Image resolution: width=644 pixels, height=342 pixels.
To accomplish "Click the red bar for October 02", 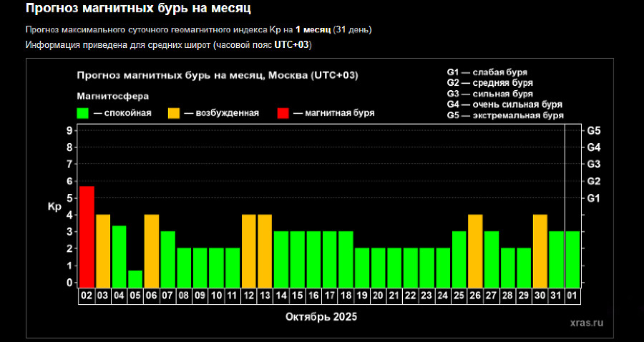I will [x=87, y=236].
